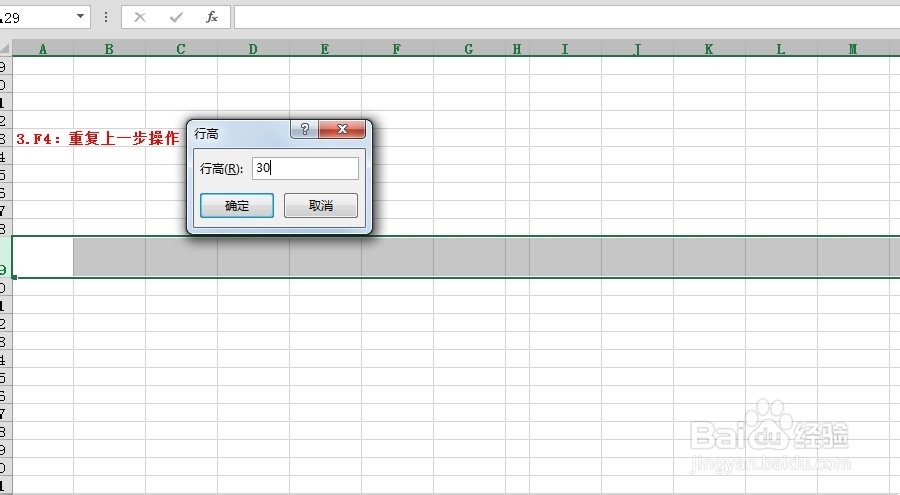This screenshot has height=495, width=900.
Task: Select column H header
Action: click(x=517, y=49)
